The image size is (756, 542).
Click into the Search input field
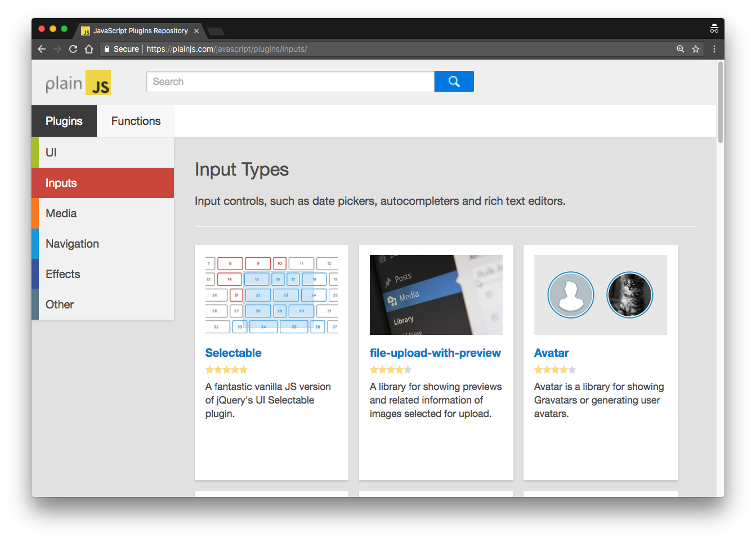click(290, 82)
